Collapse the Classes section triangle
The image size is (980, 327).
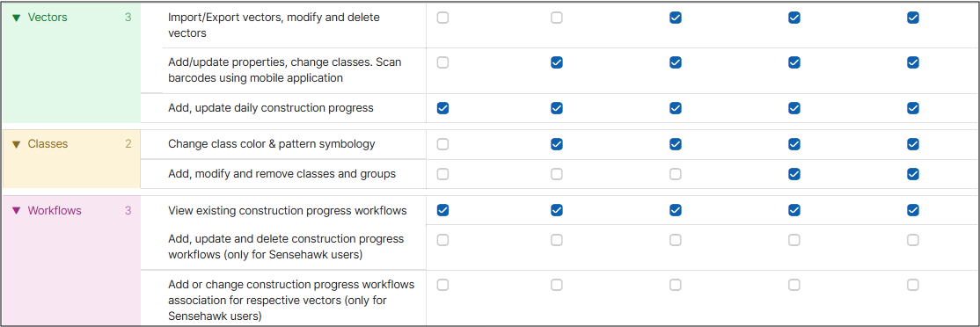coord(16,145)
